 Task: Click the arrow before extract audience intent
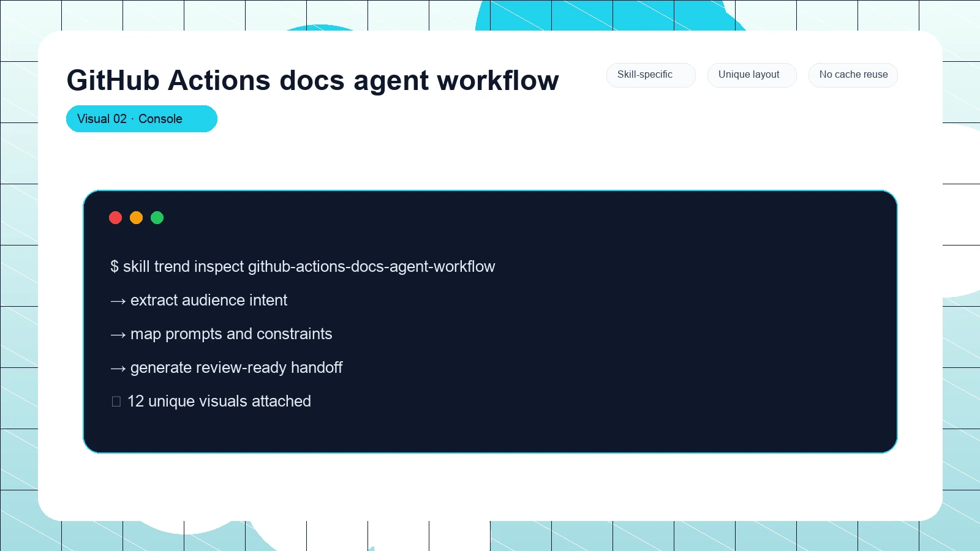click(x=118, y=301)
